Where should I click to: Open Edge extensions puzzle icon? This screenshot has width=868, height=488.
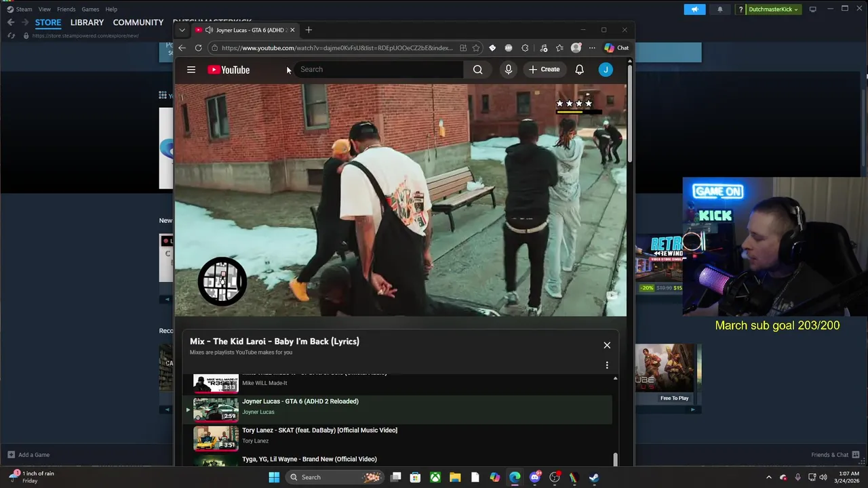(525, 48)
